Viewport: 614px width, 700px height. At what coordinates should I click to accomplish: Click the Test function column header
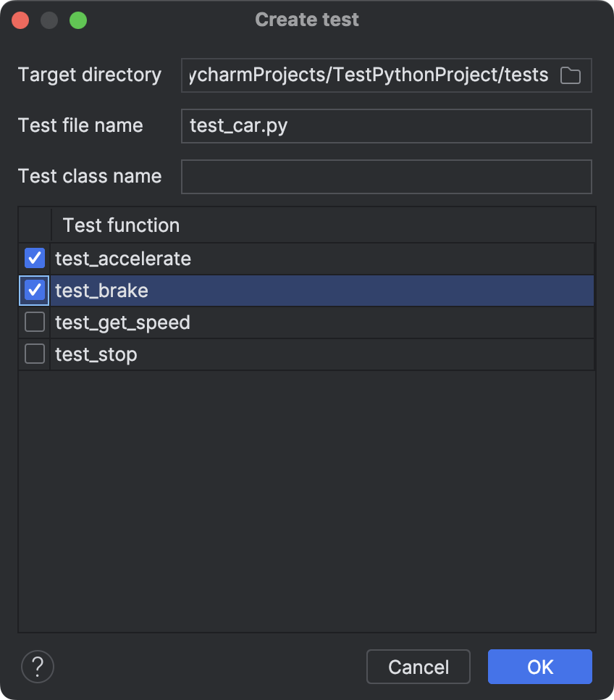[120, 225]
